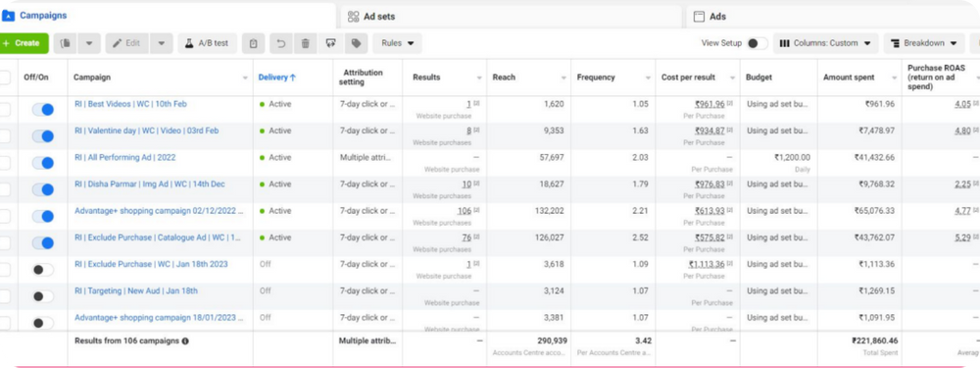Open the clipboard test results icon
The height and width of the screenshot is (368, 980).
253,43
